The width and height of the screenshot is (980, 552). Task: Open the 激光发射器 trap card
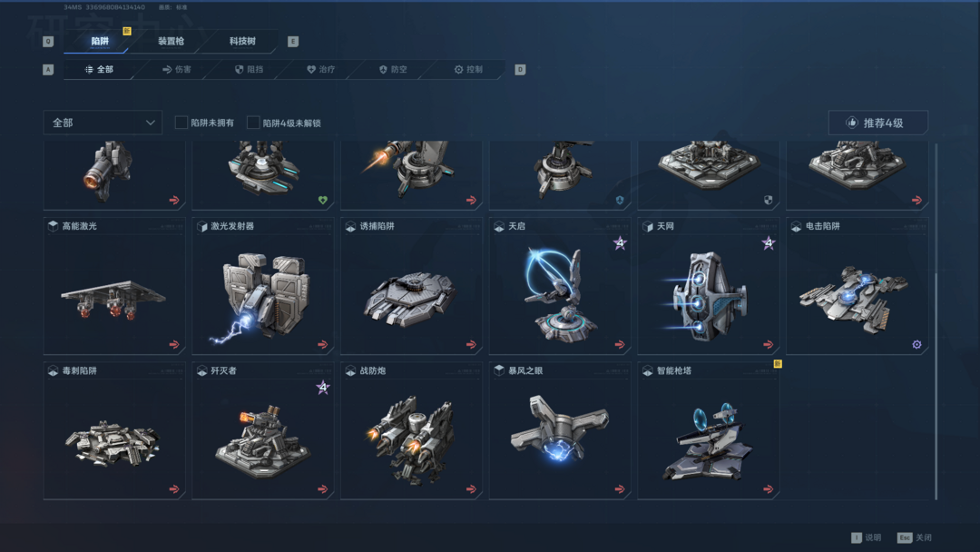pos(262,286)
